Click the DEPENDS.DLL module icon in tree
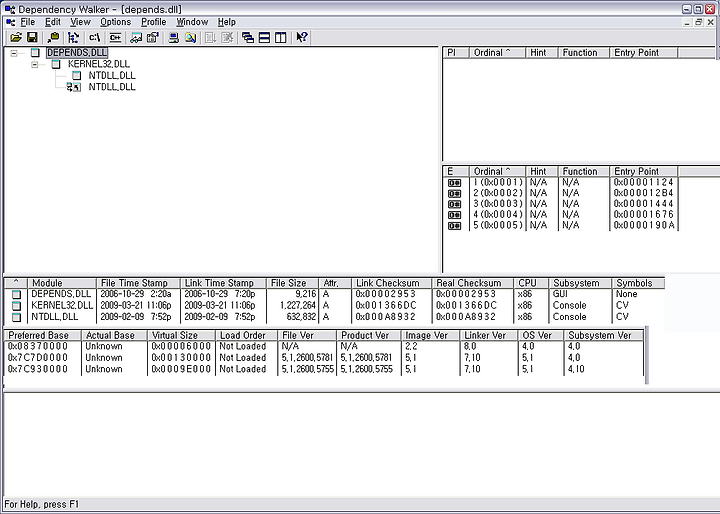This screenshot has height=514, width=720. (35, 52)
